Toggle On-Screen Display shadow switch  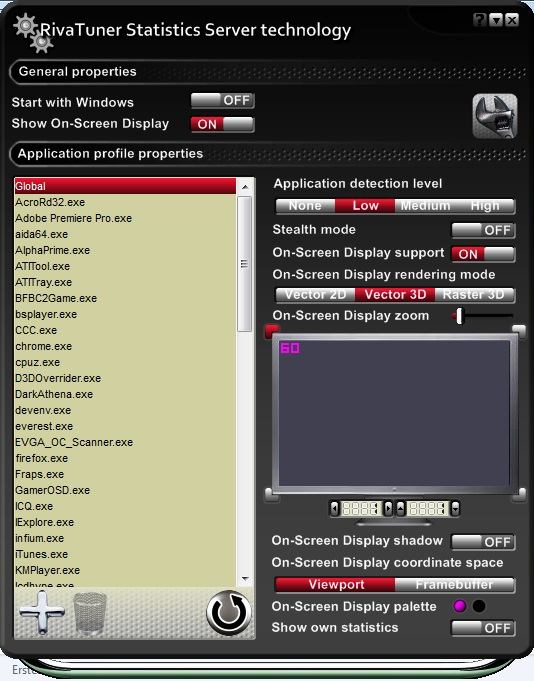tap(483, 542)
